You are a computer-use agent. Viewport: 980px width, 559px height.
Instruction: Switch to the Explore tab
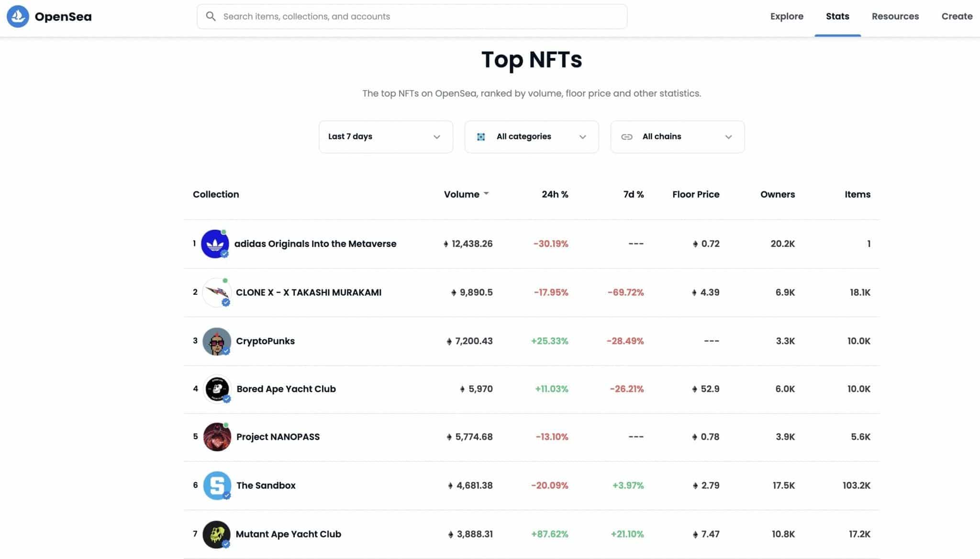pos(786,16)
